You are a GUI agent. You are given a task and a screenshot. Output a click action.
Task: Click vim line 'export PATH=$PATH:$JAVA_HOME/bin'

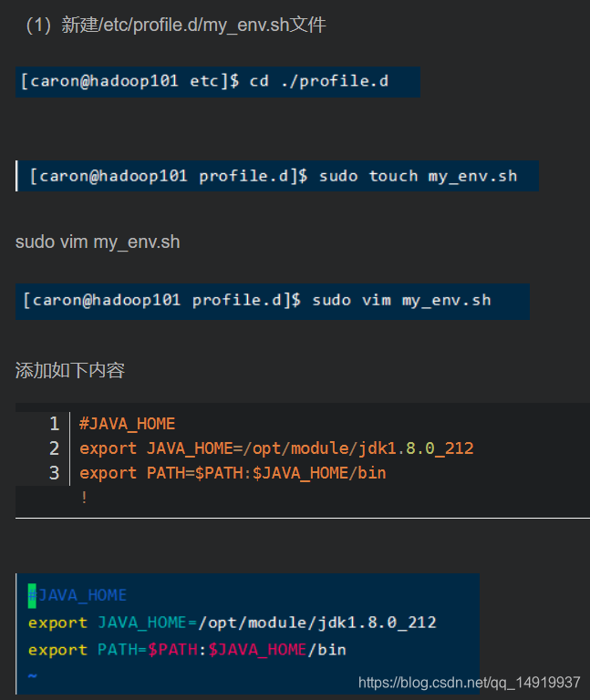[187, 650]
